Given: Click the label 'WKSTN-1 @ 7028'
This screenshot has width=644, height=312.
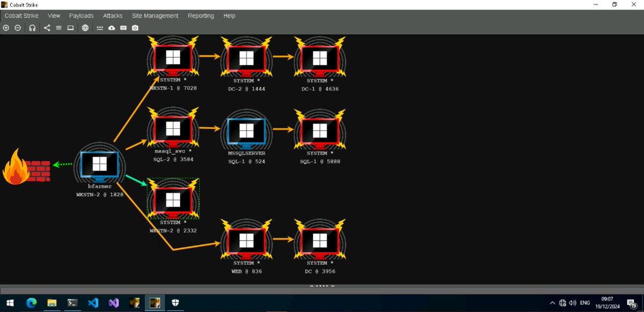Looking at the screenshot, I should pyautogui.click(x=173, y=89).
